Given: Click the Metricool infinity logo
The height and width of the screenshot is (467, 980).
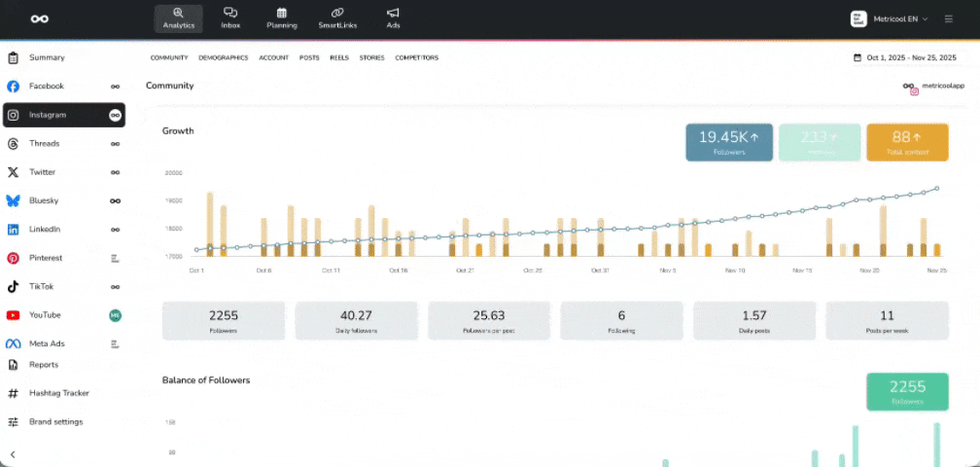Looking at the screenshot, I should [x=40, y=18].
